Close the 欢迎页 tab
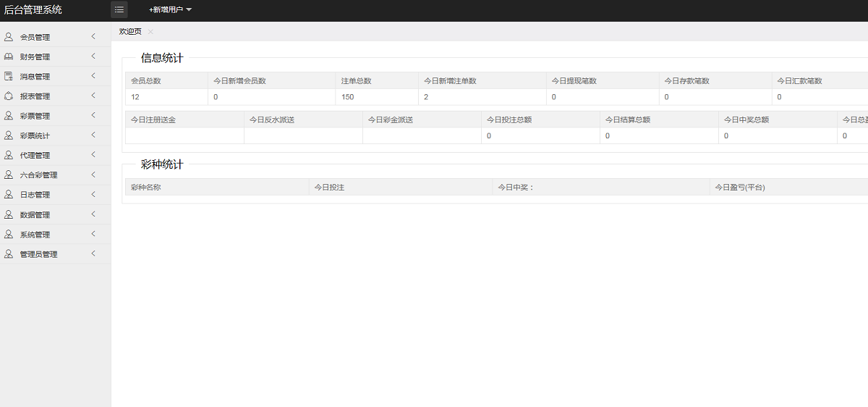The image size is (868, 407). click(x=150, y=32)
